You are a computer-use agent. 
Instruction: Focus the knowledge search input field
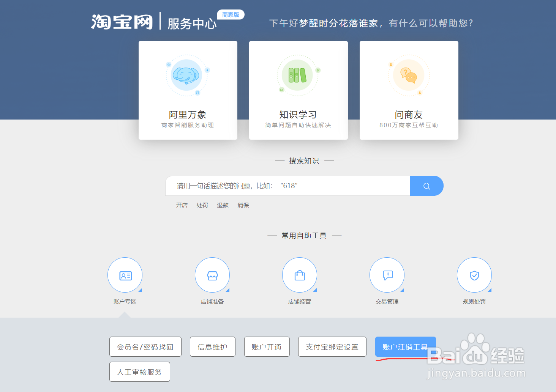point(288,186)
